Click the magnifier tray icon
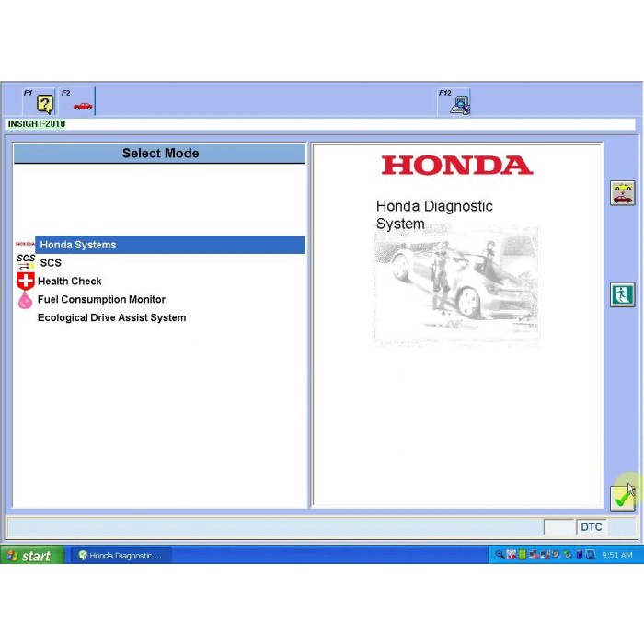 pyautogui.click(x=500, y=555)
